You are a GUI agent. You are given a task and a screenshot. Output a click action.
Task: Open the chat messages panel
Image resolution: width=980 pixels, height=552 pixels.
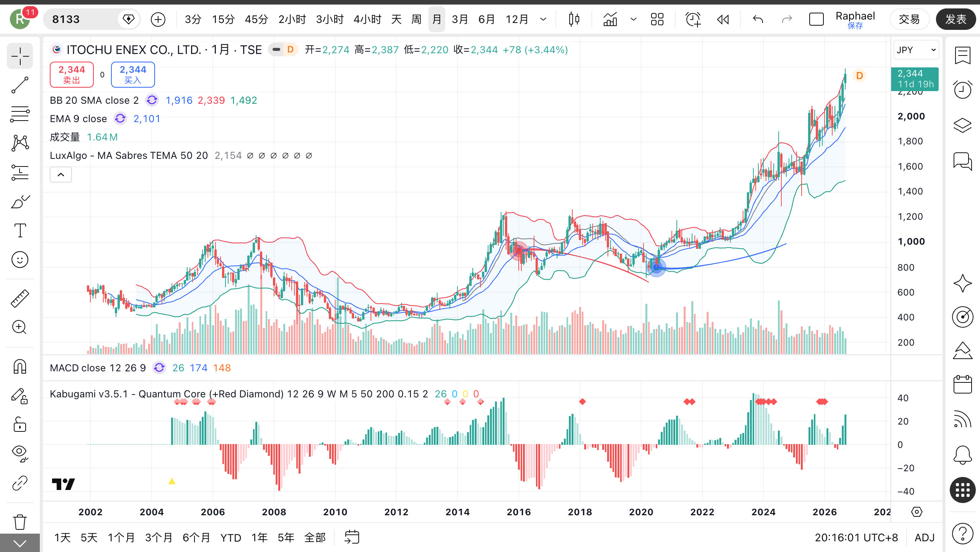962,161
